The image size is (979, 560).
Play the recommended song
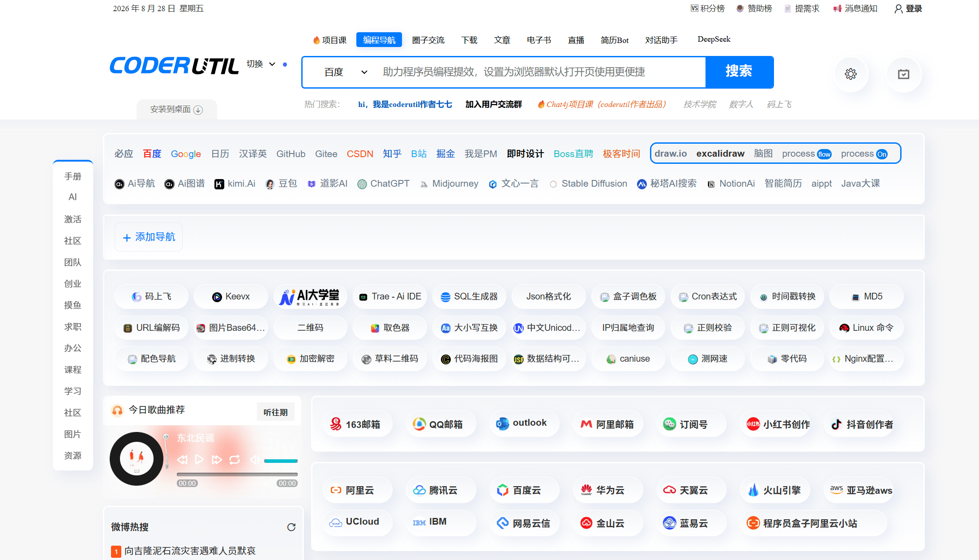click(199, 460)
